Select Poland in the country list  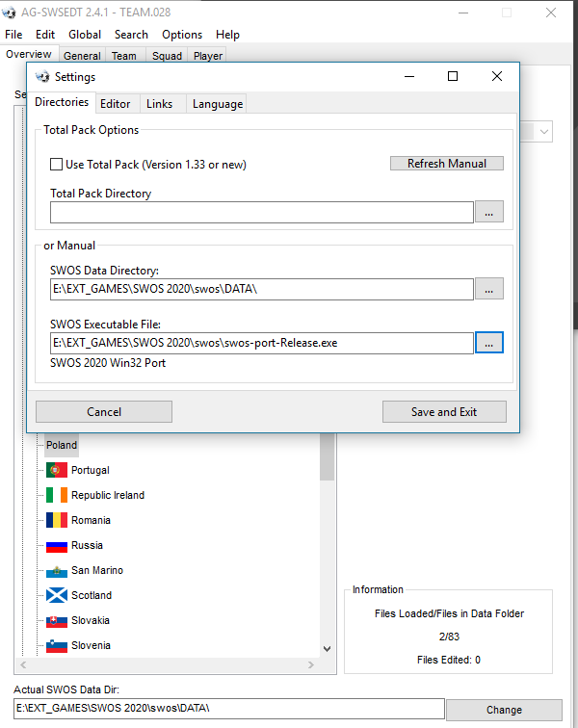(x=62, y=445)
